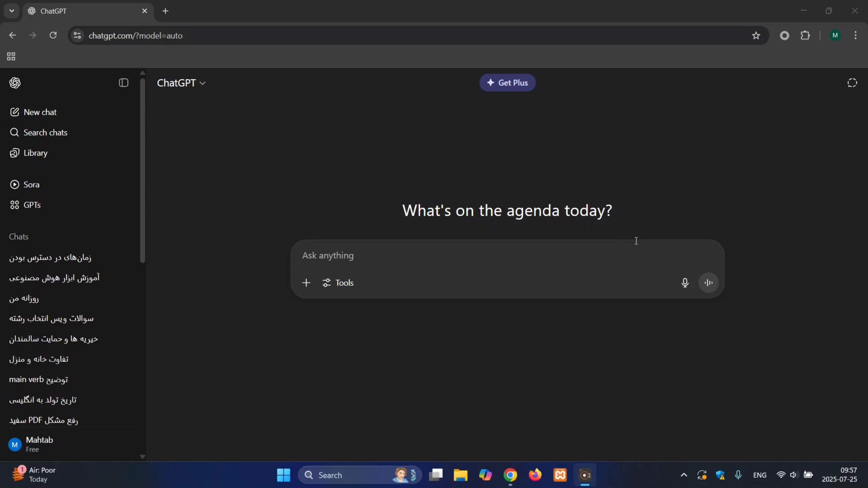Open File Explorer from taskbar

pyautogui.click(x=460, y=475)
